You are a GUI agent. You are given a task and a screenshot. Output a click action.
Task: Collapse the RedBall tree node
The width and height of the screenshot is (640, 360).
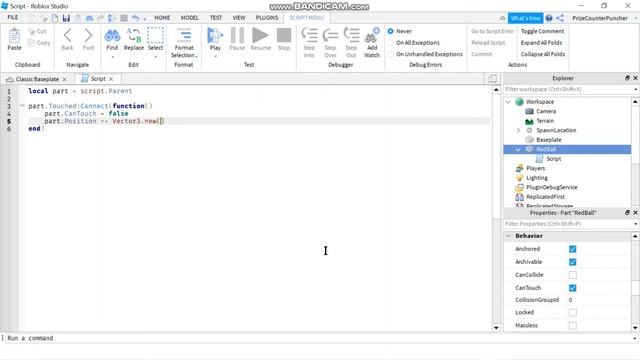point(518,149)
